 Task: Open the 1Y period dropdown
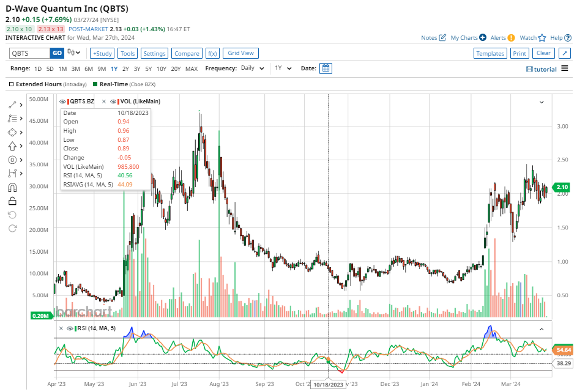(283, 68)
